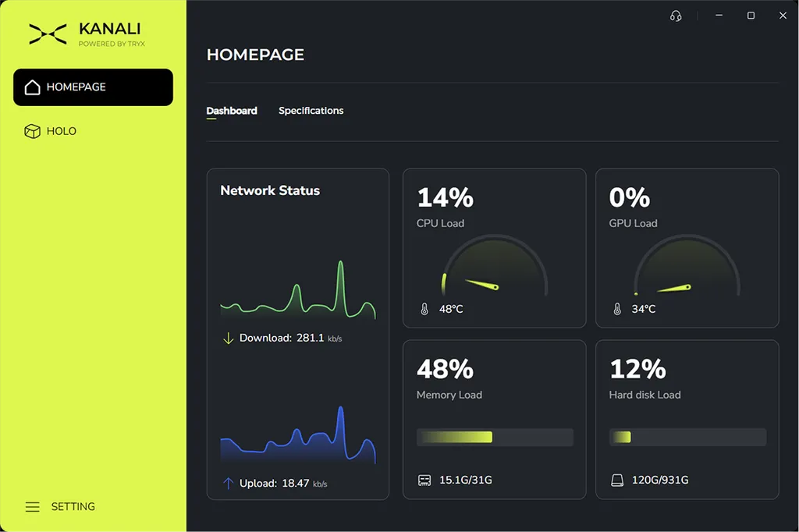Click the hard disk drive icon
The height and width of the screenshot is (532, 799).
pyautogui.click(x=617, y=480)
